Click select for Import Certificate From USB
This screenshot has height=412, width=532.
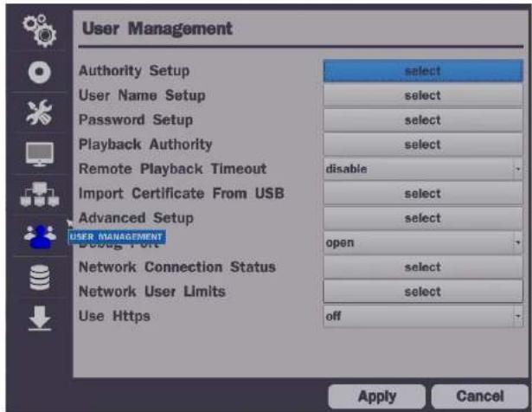tap(423, 194)
